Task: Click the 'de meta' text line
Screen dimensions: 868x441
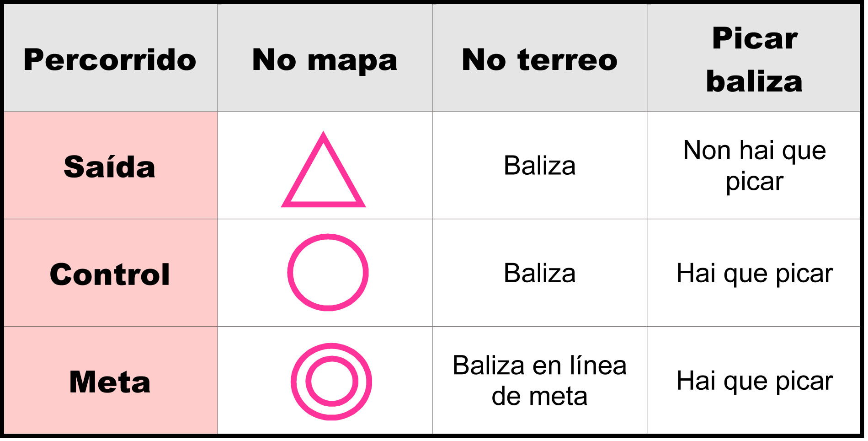Action: coord(539,396)
